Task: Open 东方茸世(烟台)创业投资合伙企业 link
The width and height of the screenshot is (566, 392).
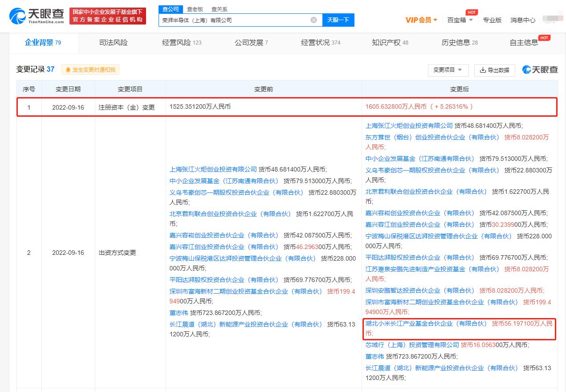Action: pos(432,137)
